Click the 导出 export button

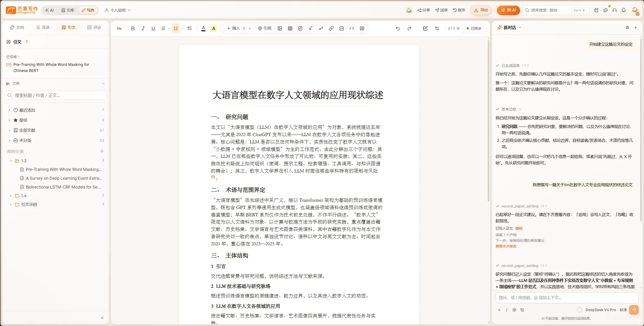tap(481, 10)
